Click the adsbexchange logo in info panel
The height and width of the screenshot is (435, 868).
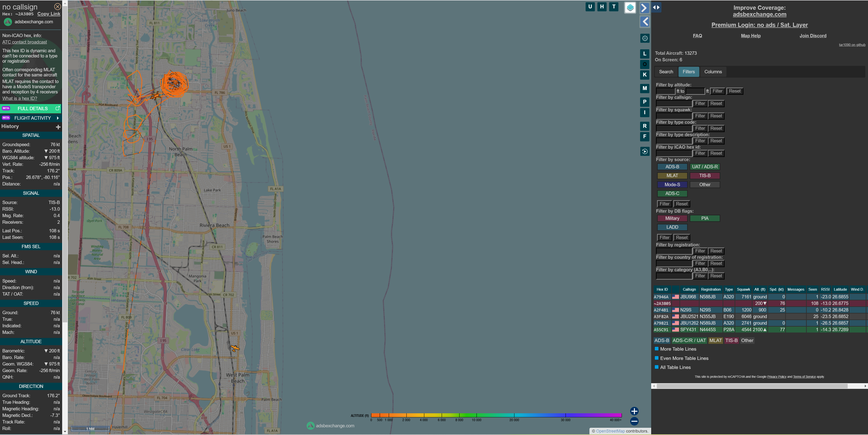8,22
